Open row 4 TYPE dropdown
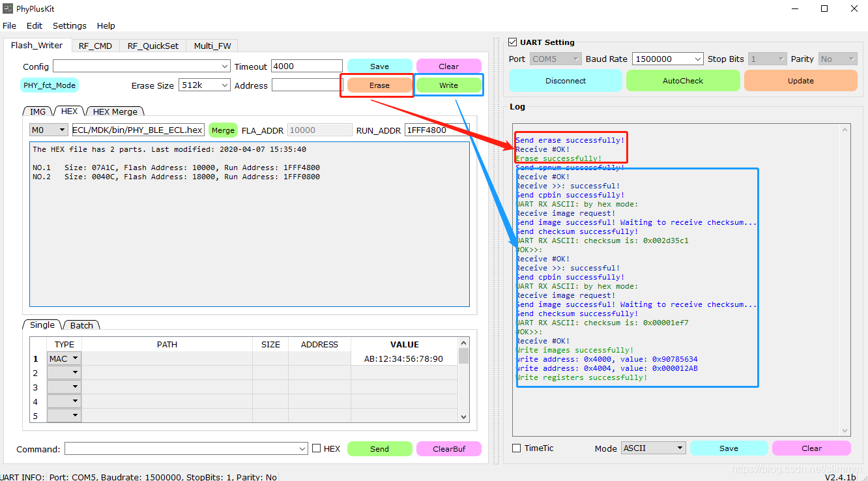The image size is (868, 481). pyautogui.click(x=65, y=401)
